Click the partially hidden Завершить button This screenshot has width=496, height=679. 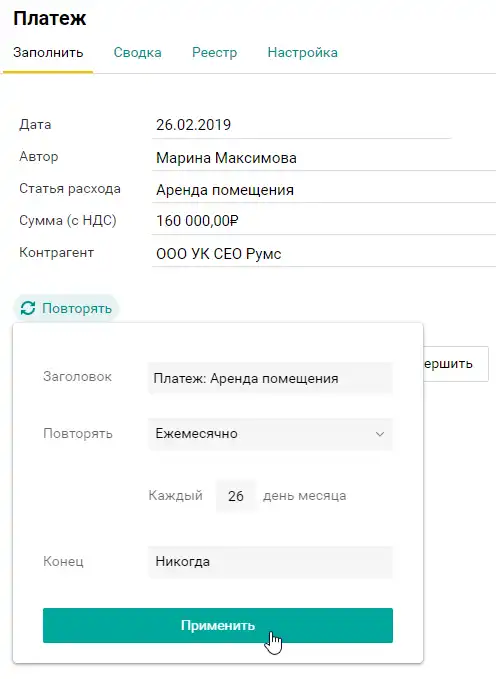(x=456, y=364)
